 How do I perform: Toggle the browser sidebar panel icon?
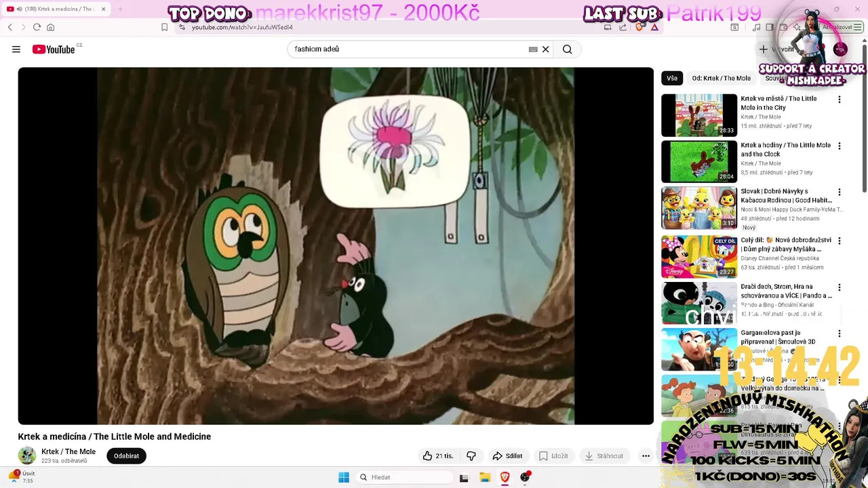tap(770, 27)
